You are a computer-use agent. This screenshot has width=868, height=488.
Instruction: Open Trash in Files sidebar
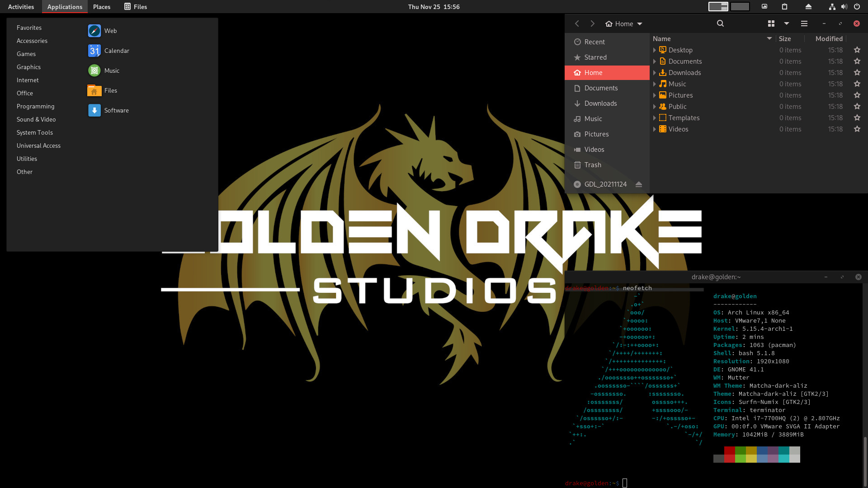click(x=593, y=165)
